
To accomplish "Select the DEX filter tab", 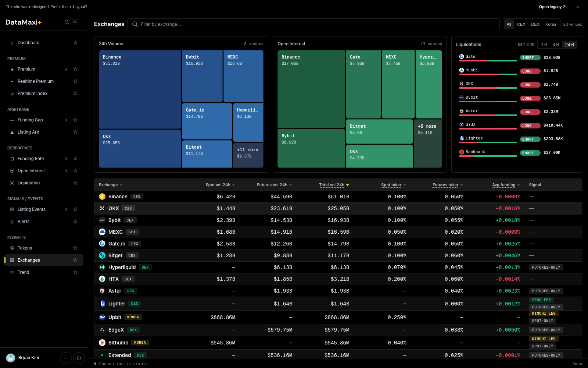I will 535,24.
